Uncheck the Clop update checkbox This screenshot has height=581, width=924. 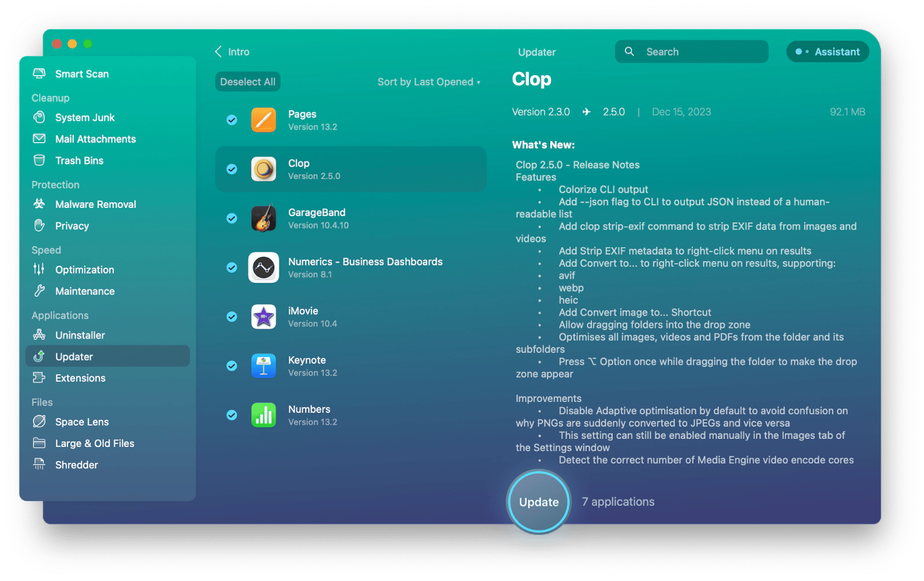(232, 169)
